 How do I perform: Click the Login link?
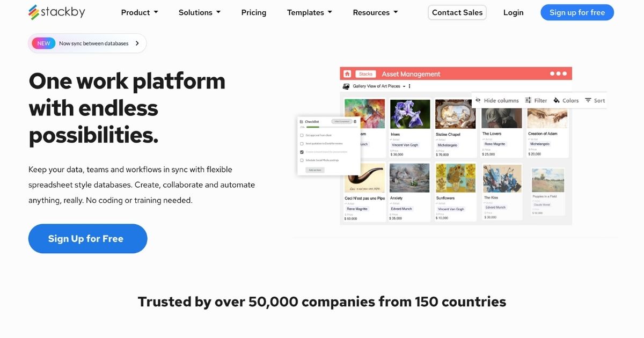pos(513,12)
